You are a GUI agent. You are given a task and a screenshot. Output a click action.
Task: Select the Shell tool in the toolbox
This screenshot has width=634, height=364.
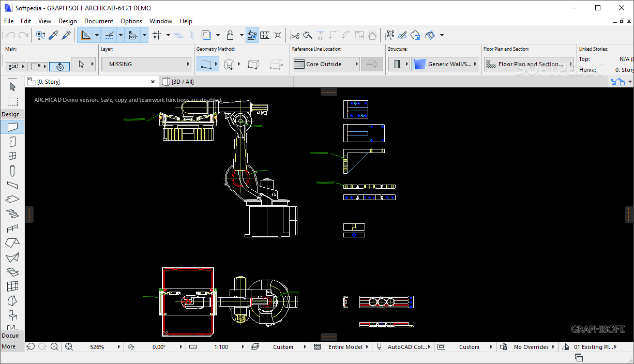13,257
